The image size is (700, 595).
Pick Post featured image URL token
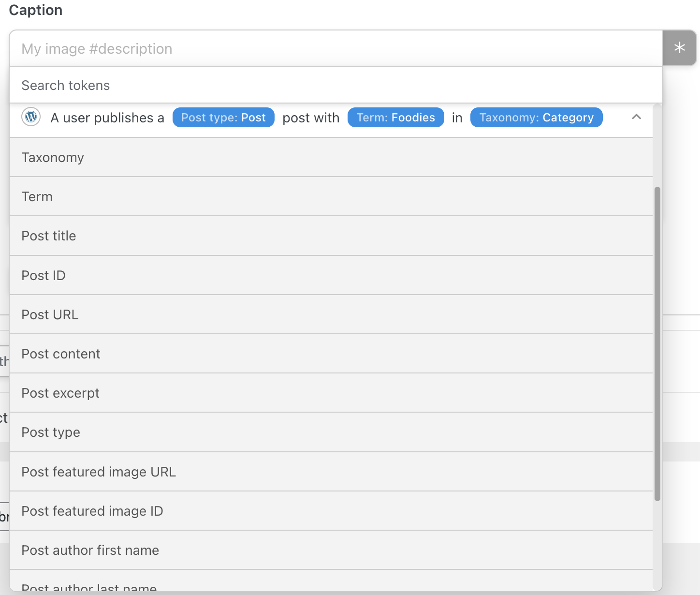tap(331, 472)
